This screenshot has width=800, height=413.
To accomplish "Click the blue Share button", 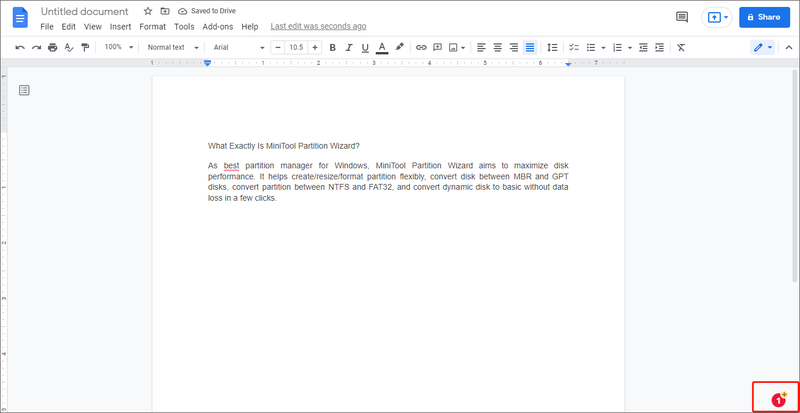I will (764, 17).
